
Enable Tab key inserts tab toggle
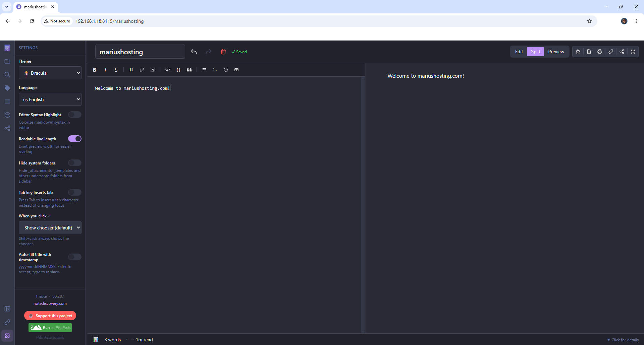click(75, 192)
